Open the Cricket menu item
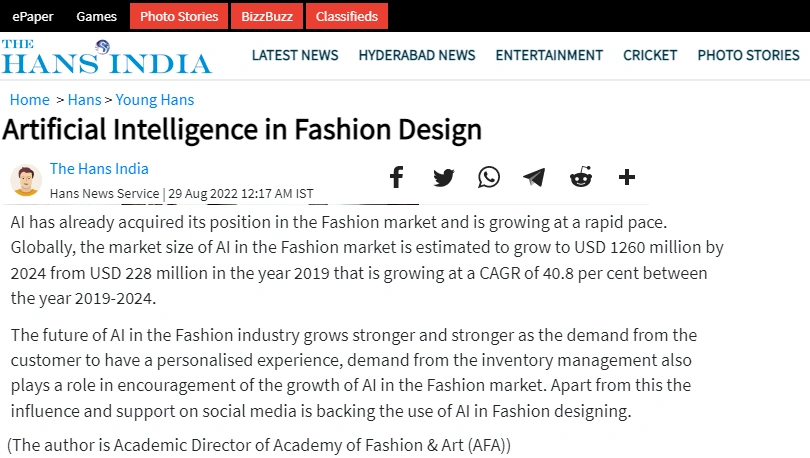This screenshot has height=458, width=810. point(650,55)
